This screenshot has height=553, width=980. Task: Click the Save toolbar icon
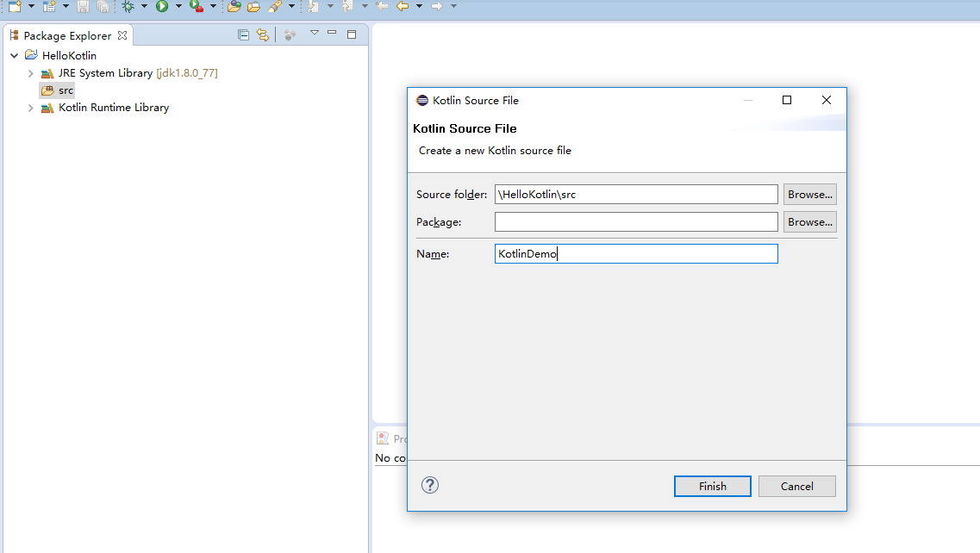[83, 6]
